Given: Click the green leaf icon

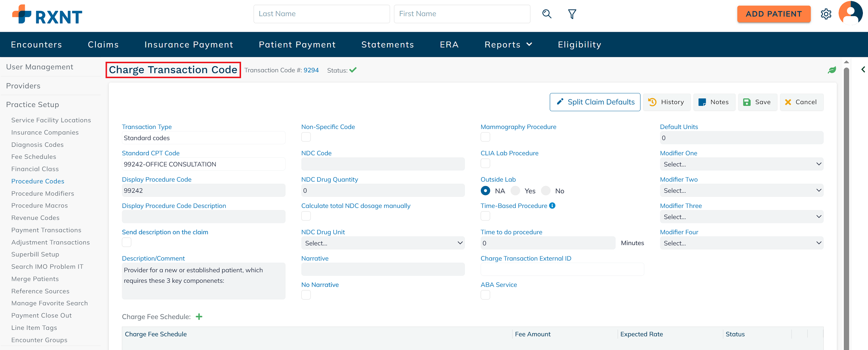Looking at the screenshot, I should pos(832,70).
